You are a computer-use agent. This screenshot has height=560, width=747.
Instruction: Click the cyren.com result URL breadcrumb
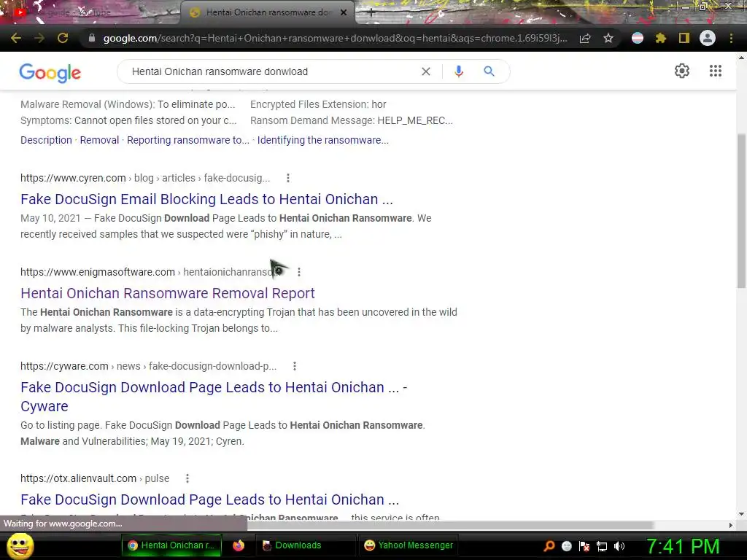point(145,178)
